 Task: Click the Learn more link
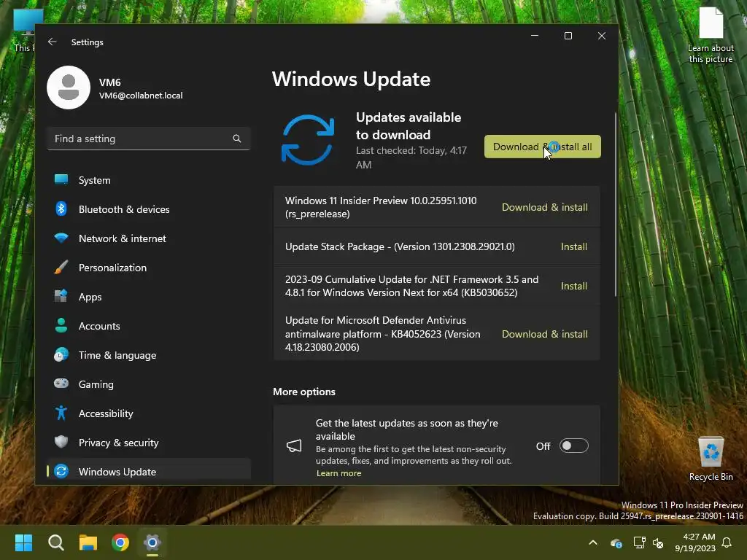point(338,472)
